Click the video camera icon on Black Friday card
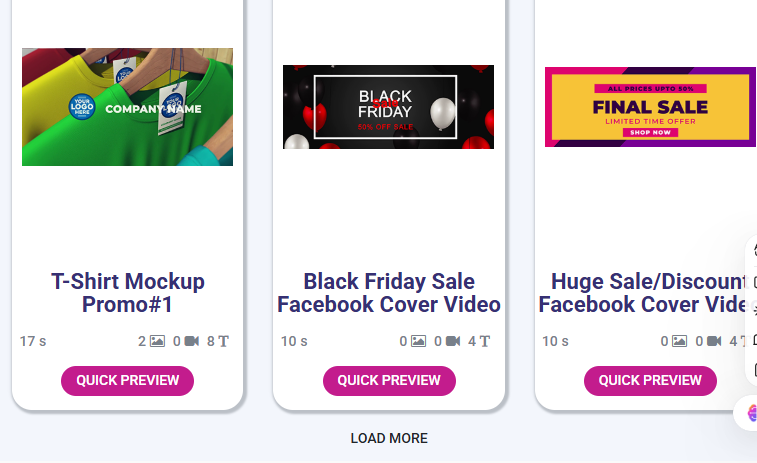Image resolution: width=757 pixels, height=463 pixels. pos(452,341)
